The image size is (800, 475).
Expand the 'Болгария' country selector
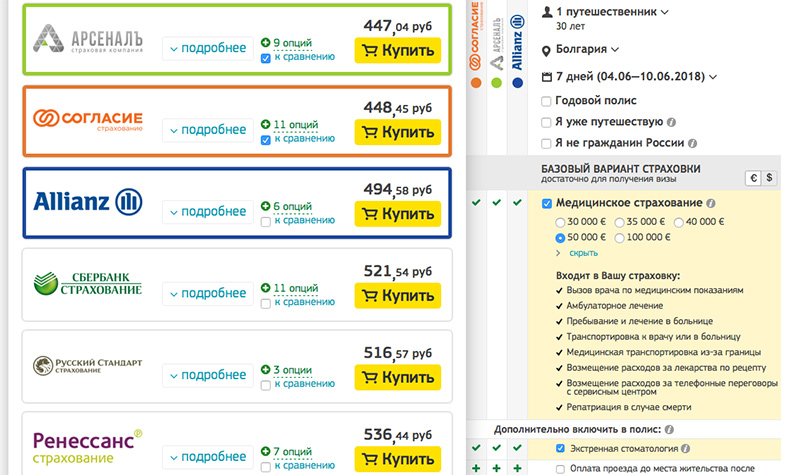click(580, 50)
